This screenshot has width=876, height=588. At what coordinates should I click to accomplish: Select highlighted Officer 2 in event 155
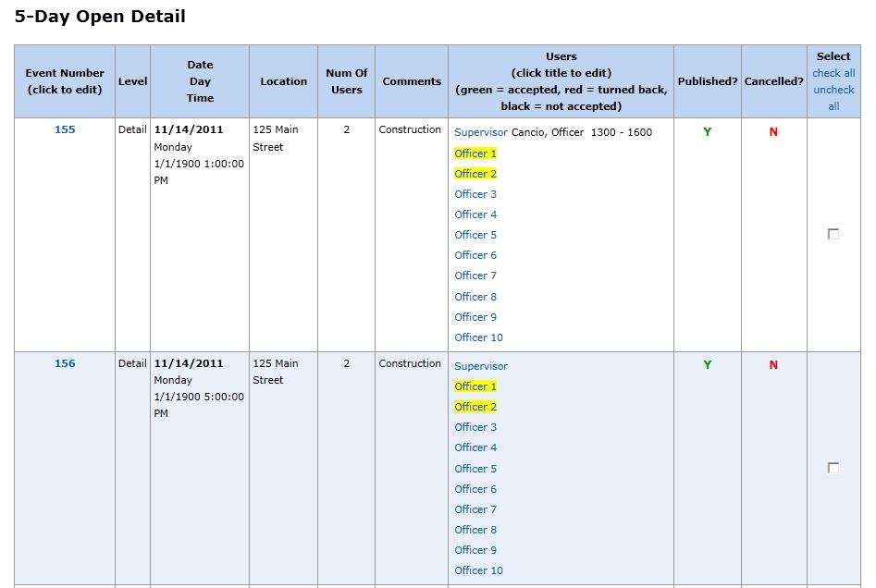click(x=475, y=174)
